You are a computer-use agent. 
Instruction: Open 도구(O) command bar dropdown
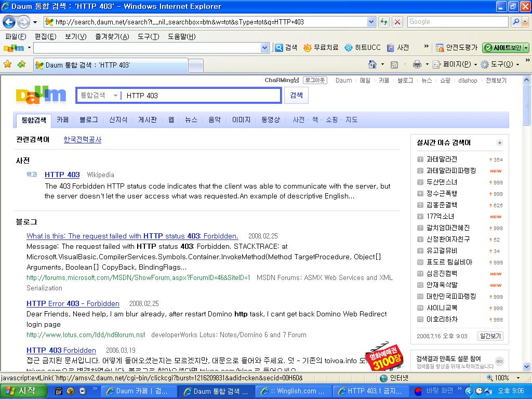point(518,64)
